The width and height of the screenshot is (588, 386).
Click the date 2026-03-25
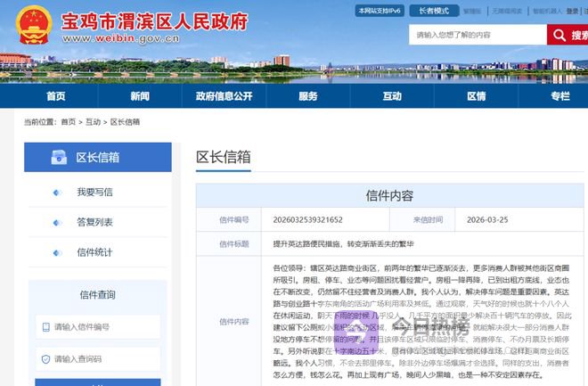(487, 220)
